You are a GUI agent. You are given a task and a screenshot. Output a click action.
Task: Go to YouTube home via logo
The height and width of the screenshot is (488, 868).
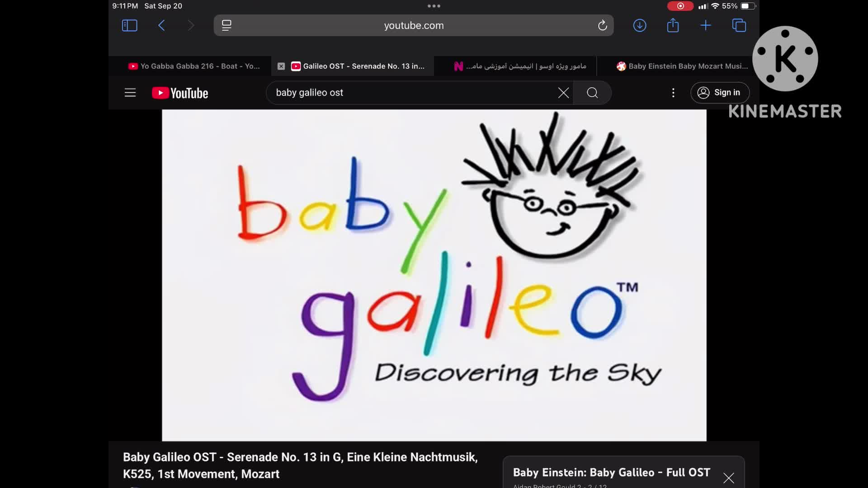click(x=180, y=93)
